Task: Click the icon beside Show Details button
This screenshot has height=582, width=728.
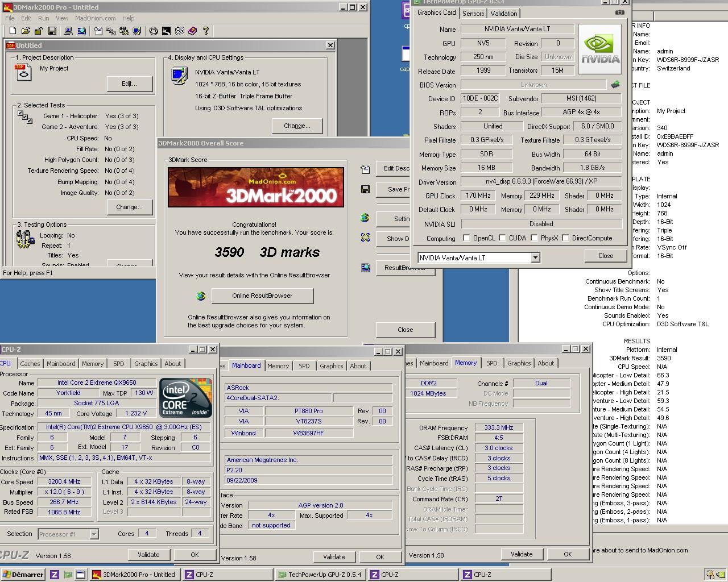Action: pos(365,238)
